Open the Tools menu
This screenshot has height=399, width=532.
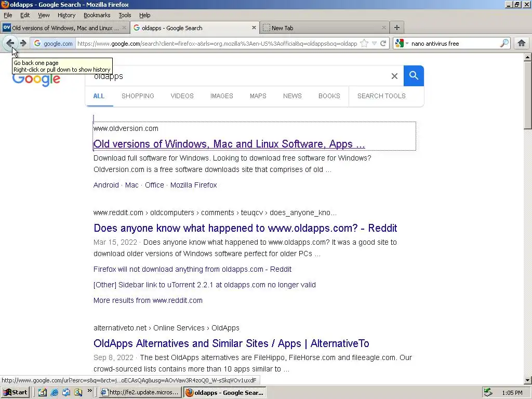point(125,15)
